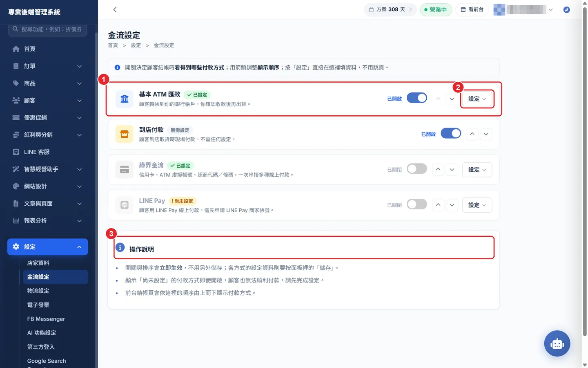This screenshot has width=588, height=368.
Task: Turn off the 到店付款 payment switch
Action: pos(451,133)
